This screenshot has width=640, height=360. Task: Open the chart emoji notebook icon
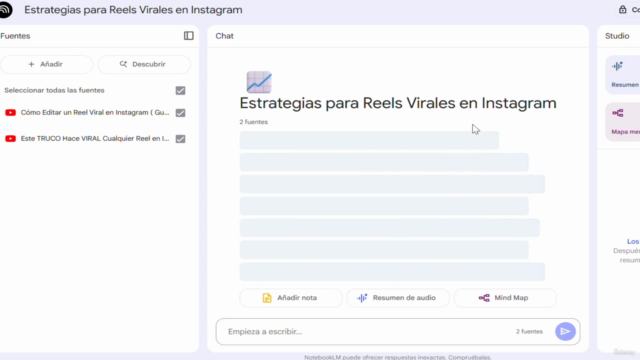click(259, 82)
